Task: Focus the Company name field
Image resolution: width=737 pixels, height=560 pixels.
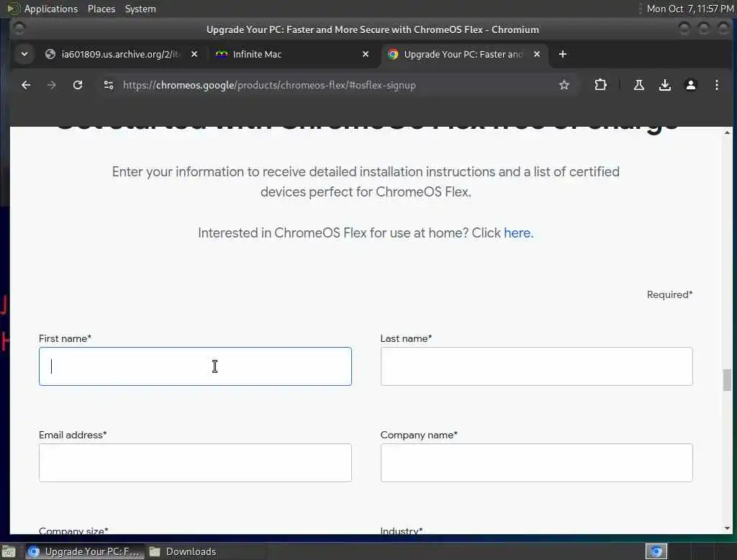Action: (x=536, y=463)
